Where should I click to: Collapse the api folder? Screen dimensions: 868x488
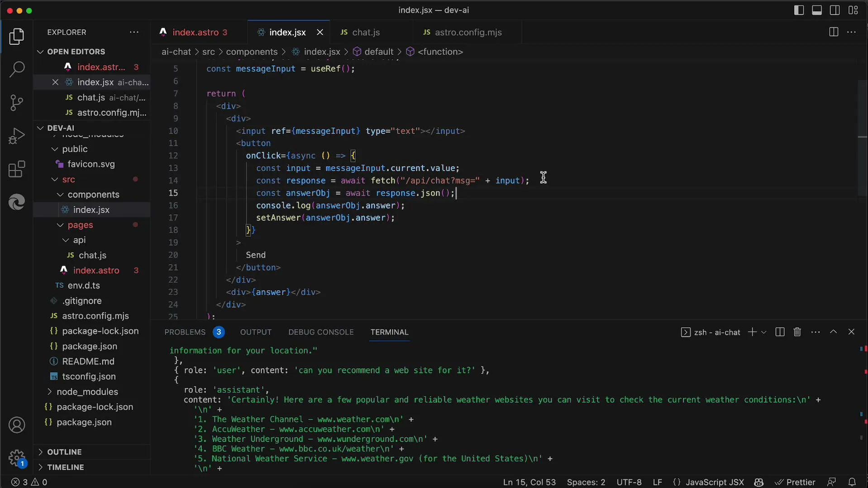(66, 240)
